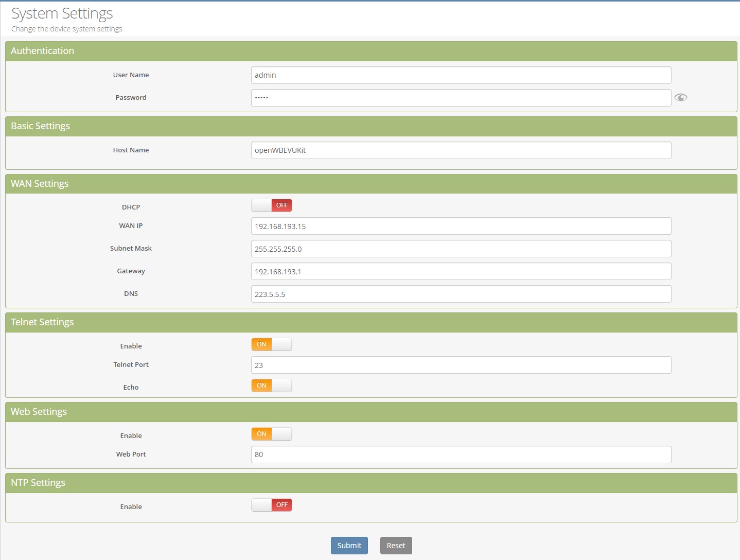Select the WAN IP address field
Image resolution: width=740 pixels, height=560 pixels.
click(x=461, y=226)
